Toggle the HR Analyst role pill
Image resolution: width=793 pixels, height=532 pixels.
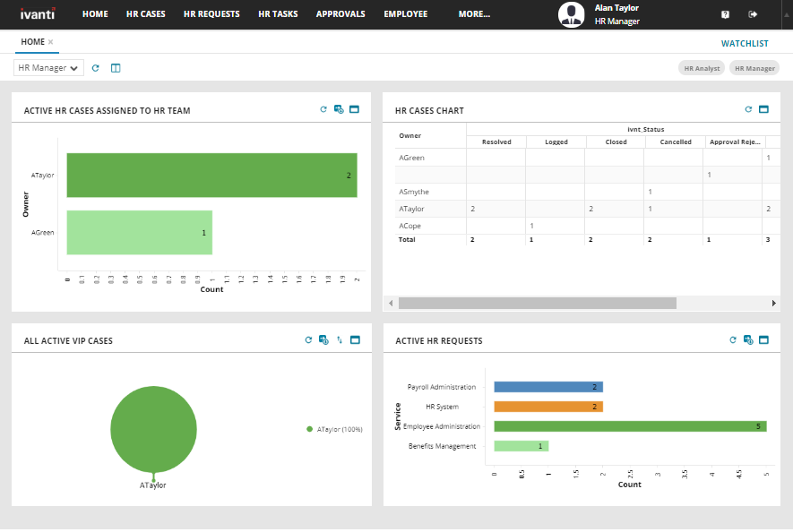click(702, 68)
